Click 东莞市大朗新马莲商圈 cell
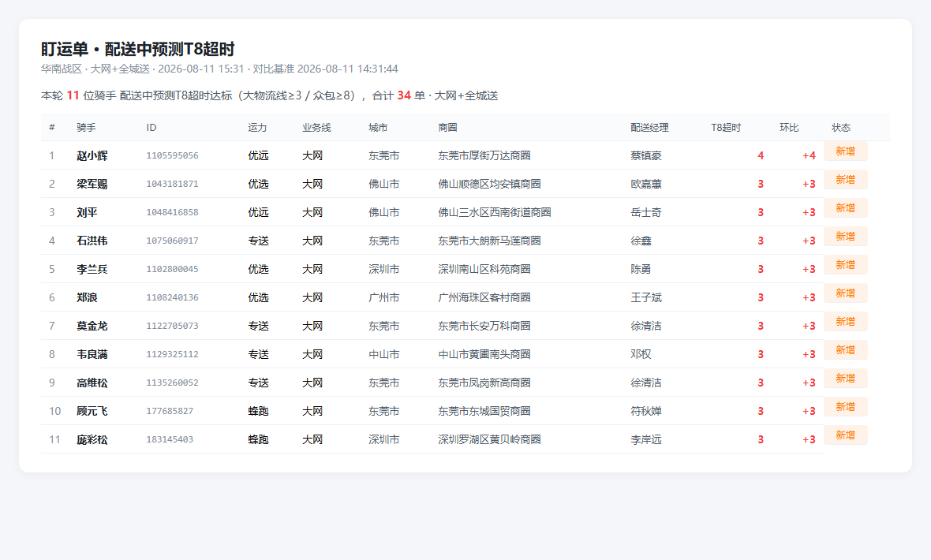Screen dimensions: 931x560 pyautogui.click(x=489, y=241)
